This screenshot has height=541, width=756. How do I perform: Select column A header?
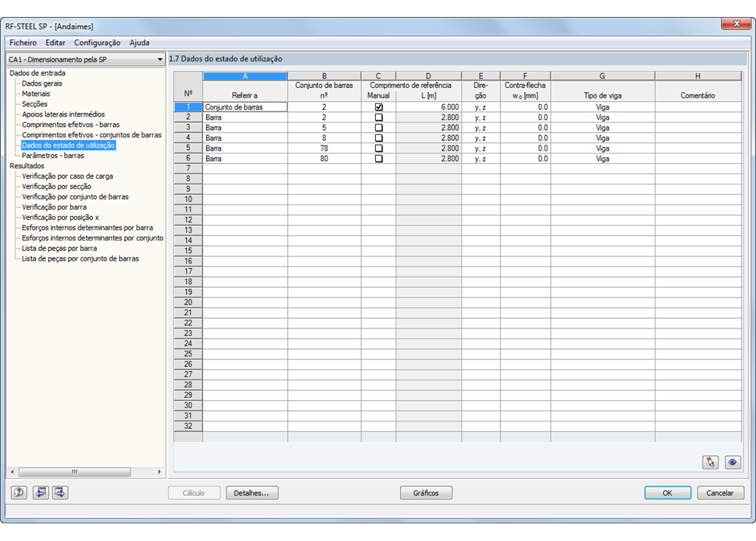[x=245, y=76]
